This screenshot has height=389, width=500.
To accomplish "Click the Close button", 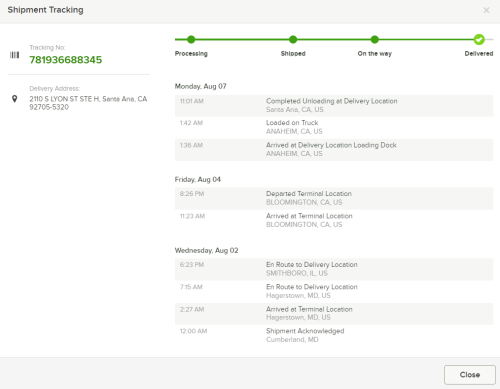I will pyautogui.click(x=470, y=375).
